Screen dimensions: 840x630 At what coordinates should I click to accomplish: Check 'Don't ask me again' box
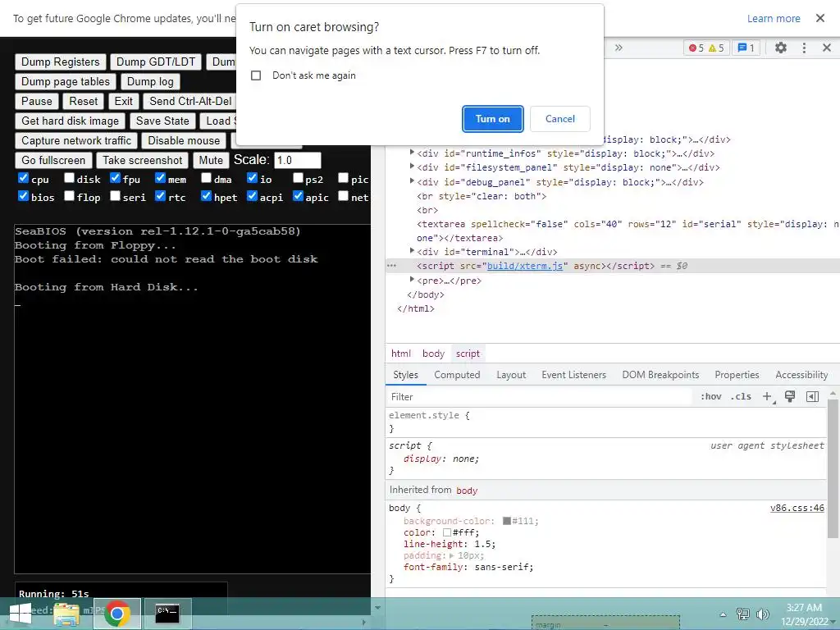coord(256,75)
